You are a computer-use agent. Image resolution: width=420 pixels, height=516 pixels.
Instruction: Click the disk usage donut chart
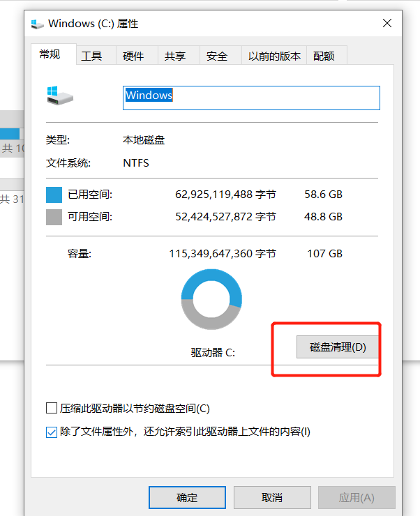click(211, 299)
